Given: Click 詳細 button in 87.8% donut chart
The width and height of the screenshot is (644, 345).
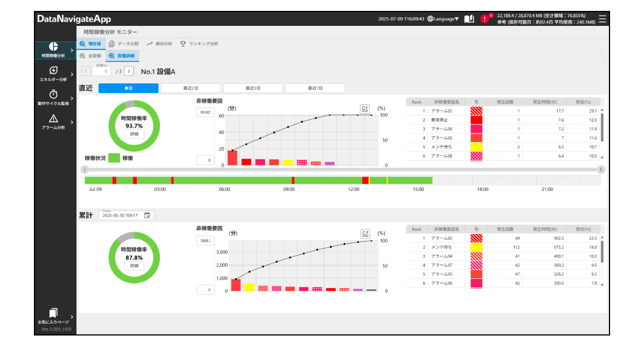Looking at the screenshot, I should tap(134, 266).
